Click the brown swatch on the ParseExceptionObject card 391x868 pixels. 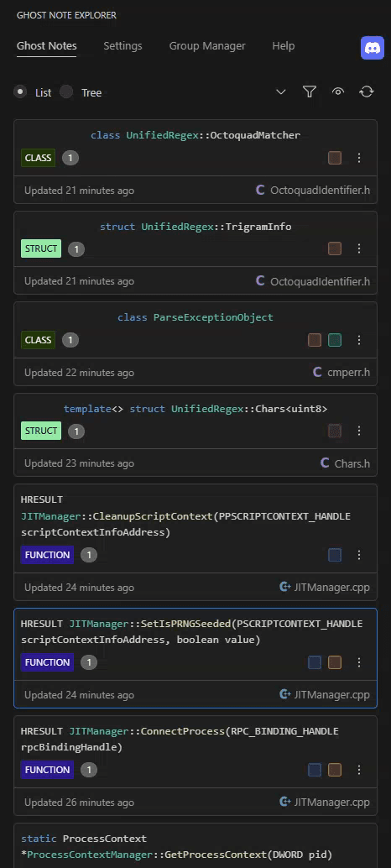pos(315,340)
